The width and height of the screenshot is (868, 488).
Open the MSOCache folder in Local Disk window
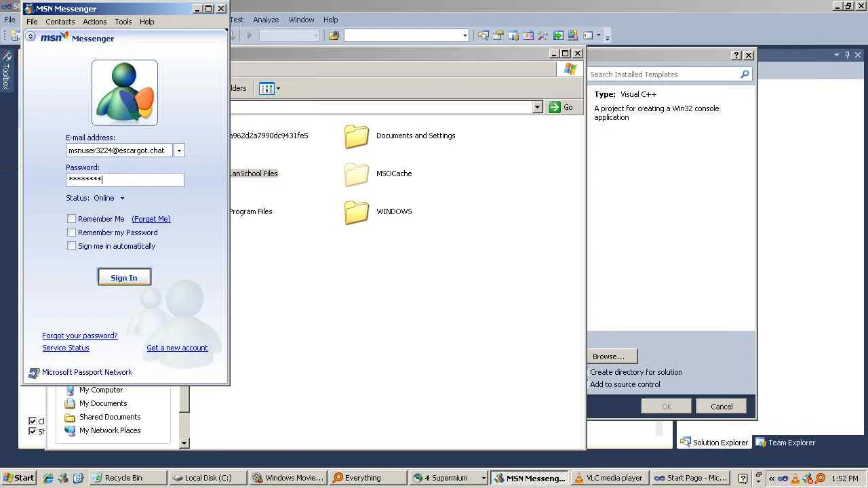tap(357, 174)
